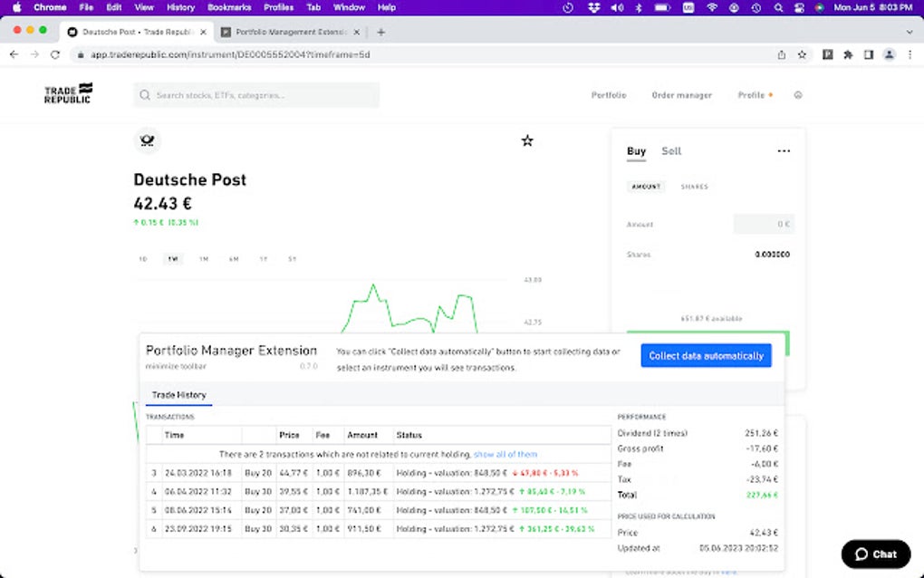Click the browser extensions puzzle icon

tap(847, 54)
